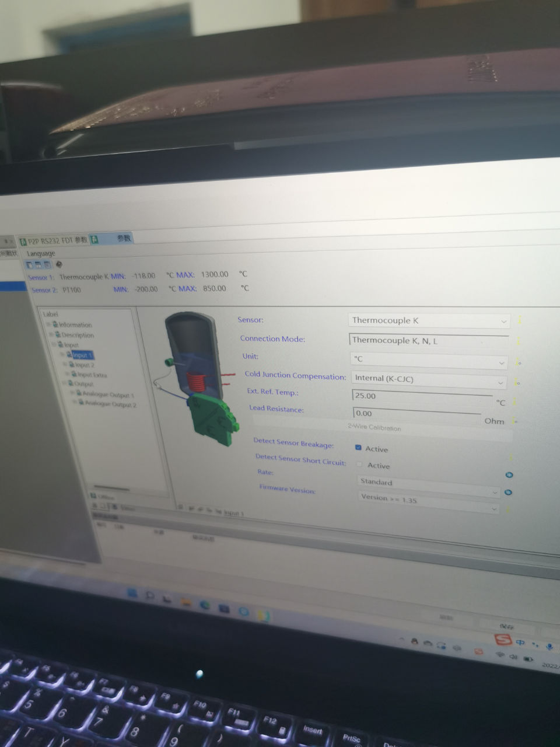Screen dimensions: 560x747
Task: Click the second toolbar icon under Language
Action: [x=38, y=264]
